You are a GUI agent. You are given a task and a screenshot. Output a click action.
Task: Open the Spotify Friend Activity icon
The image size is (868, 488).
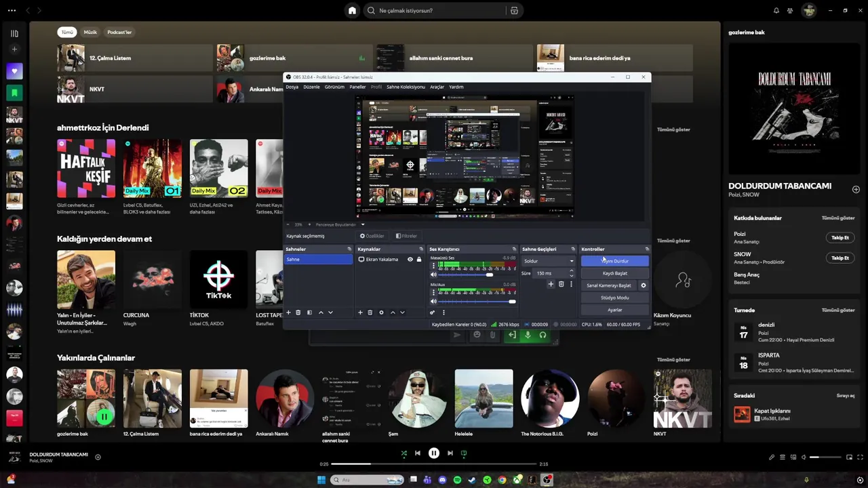click(790, 10)
